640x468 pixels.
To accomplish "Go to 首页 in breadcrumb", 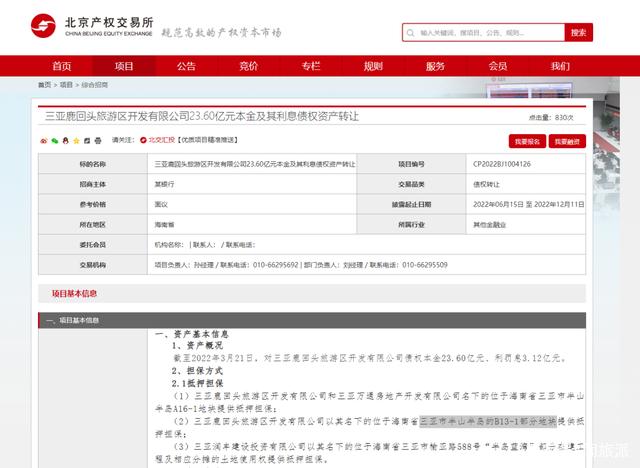I will (44, 85).
